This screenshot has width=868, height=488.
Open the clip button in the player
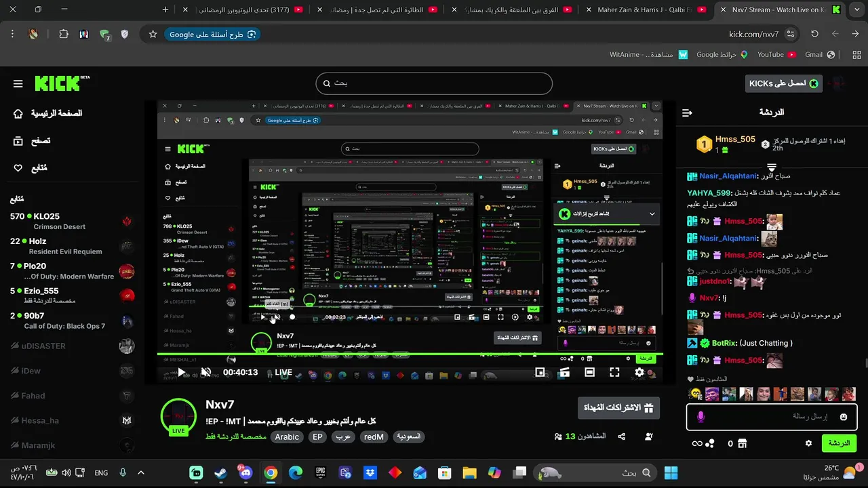(564, 372)
